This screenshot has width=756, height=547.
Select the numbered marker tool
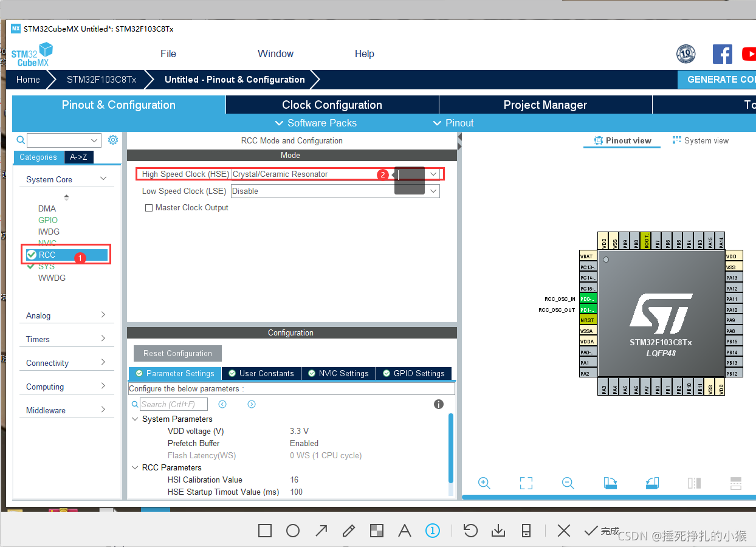tap(432, 531)
